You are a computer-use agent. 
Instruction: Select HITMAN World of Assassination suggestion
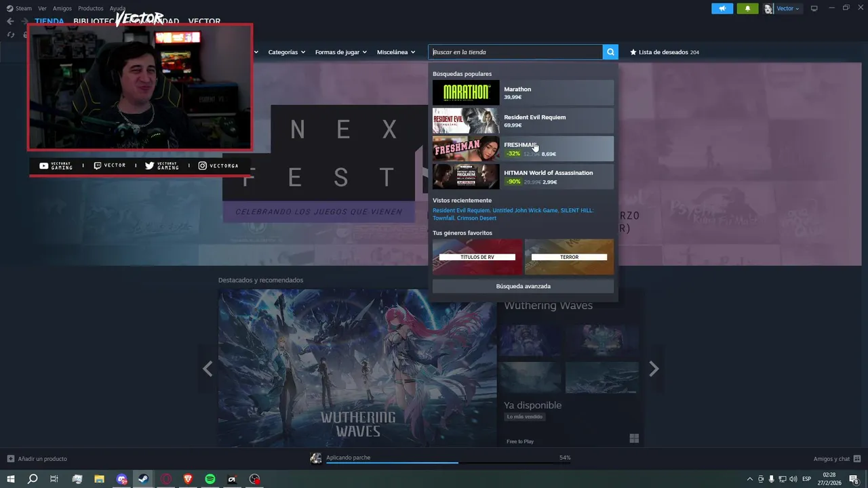pos(523,176)
